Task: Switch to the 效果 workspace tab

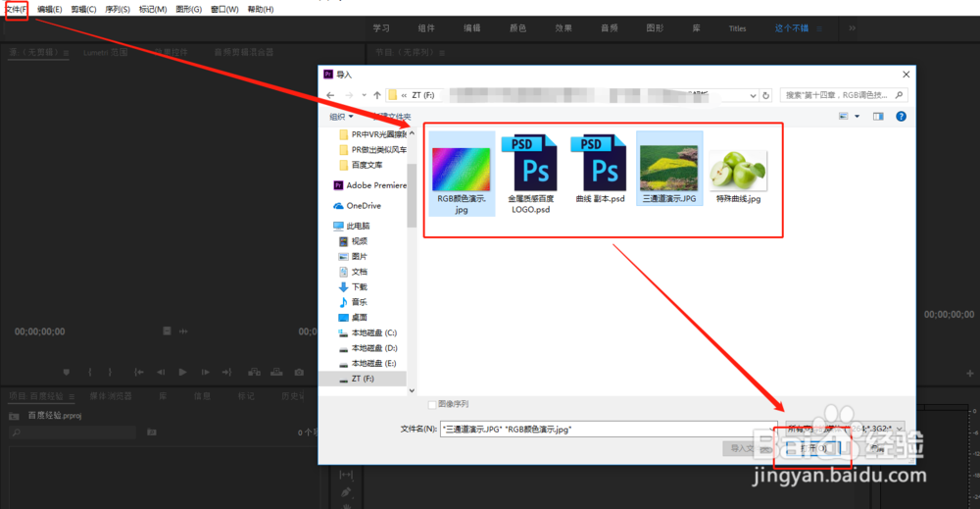Action: (x=563, y=28)
